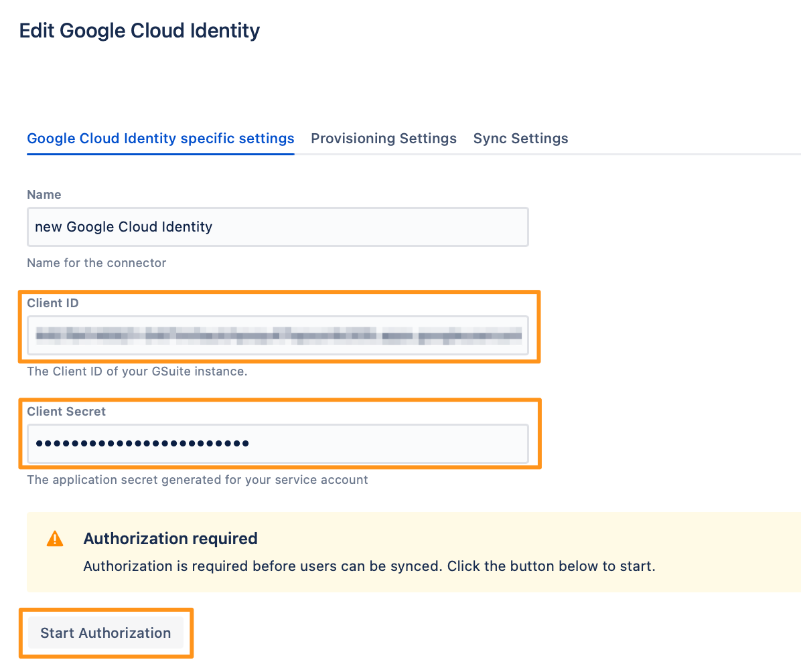Screen dimensions: 801x672
Task: Click the authorization required description message
Action: [369, 566]
